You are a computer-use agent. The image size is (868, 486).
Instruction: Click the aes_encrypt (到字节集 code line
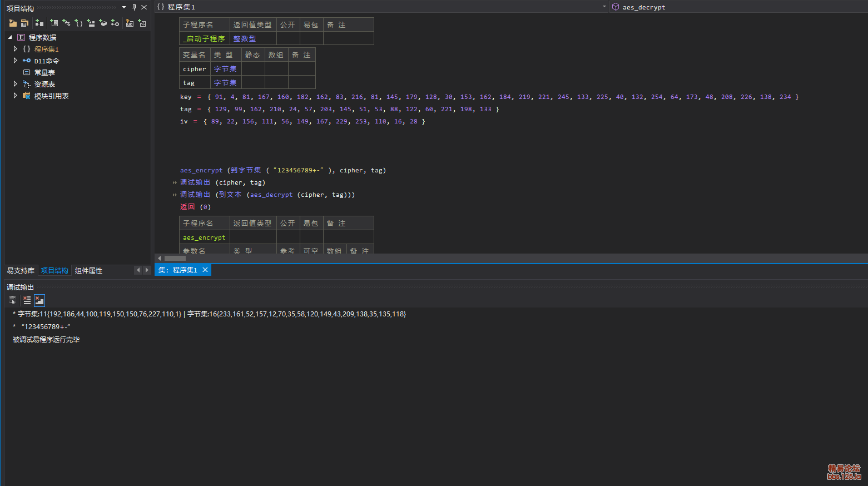click(283, 170)
